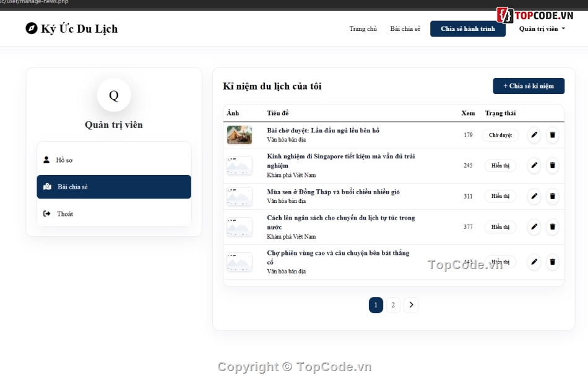This screenshot has height=386, width=588.
Task: Edit the Chợ phiên vùng cao post
Action: coord(534,262)
